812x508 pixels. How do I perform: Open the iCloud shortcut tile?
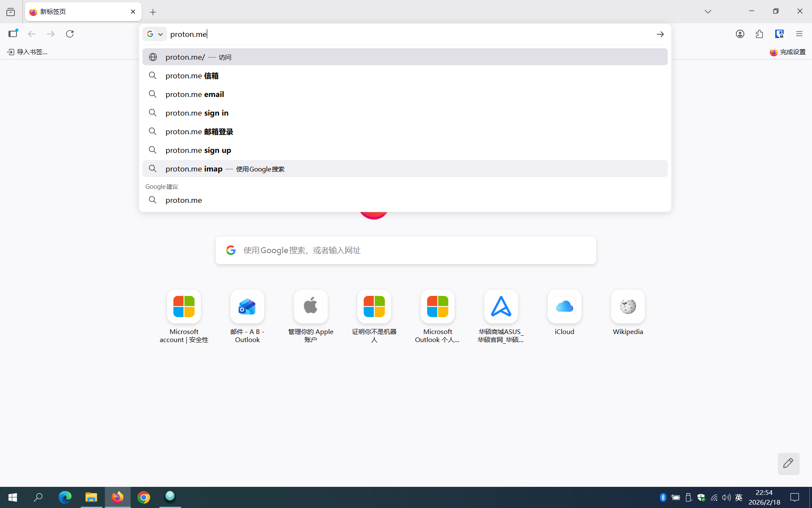point(564,306)
